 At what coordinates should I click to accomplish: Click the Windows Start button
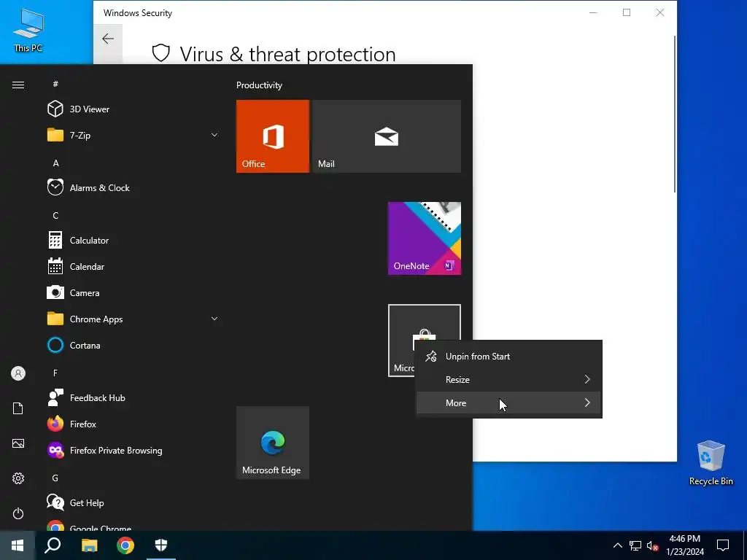click(18, 545)
